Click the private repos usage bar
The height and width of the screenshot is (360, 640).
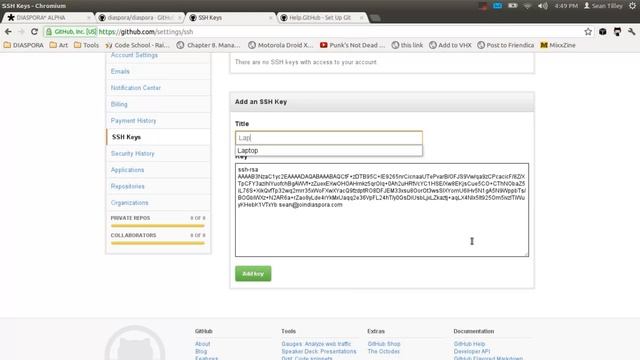click(x=158, y=225)
